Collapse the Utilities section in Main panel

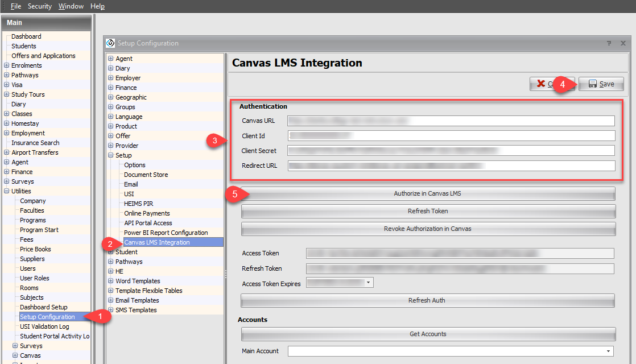coord(6,191)
